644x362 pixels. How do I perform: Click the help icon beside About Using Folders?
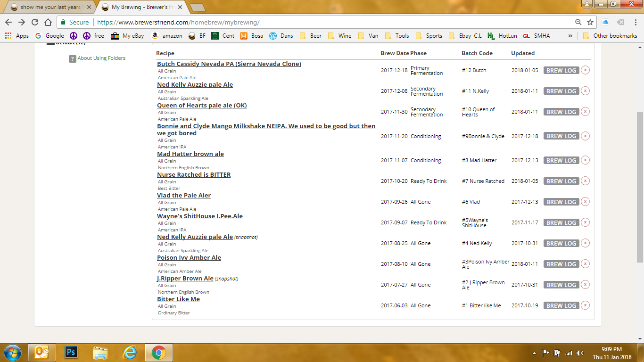coord(72,58)
